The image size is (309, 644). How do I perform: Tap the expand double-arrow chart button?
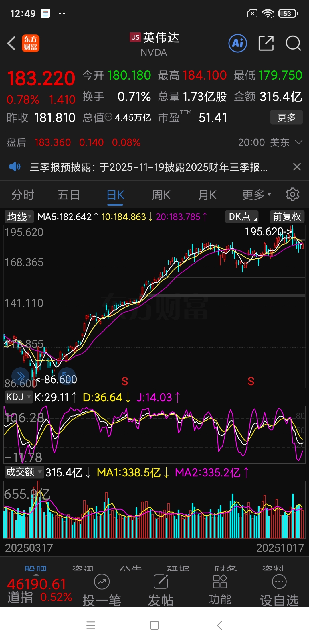[x=20, y=376]
